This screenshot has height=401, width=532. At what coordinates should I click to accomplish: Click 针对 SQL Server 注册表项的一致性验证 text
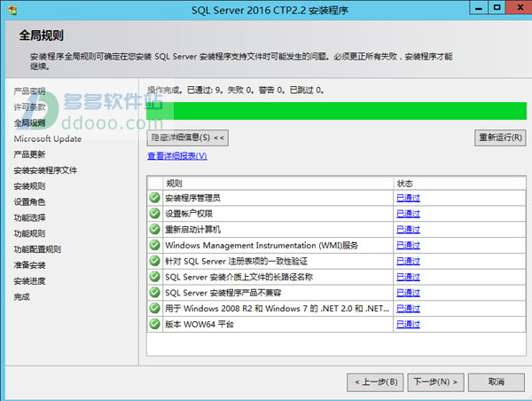click(x=236, y=261)
